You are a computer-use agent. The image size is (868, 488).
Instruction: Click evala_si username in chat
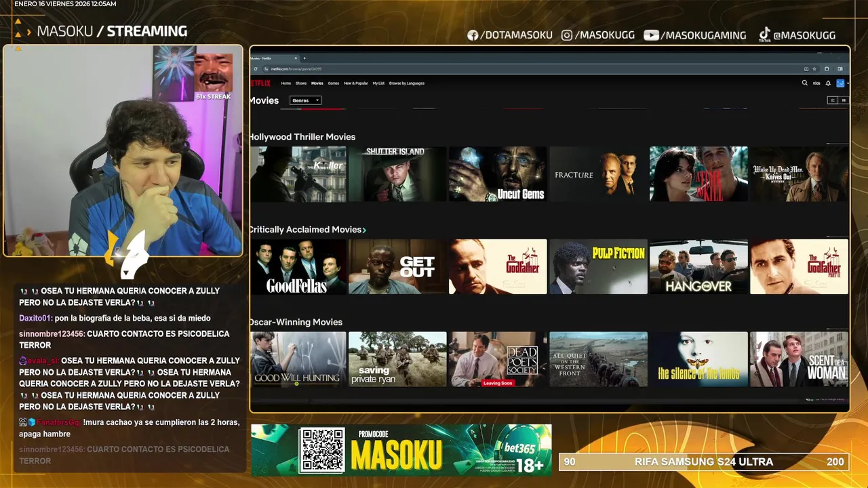pos(43,361)
